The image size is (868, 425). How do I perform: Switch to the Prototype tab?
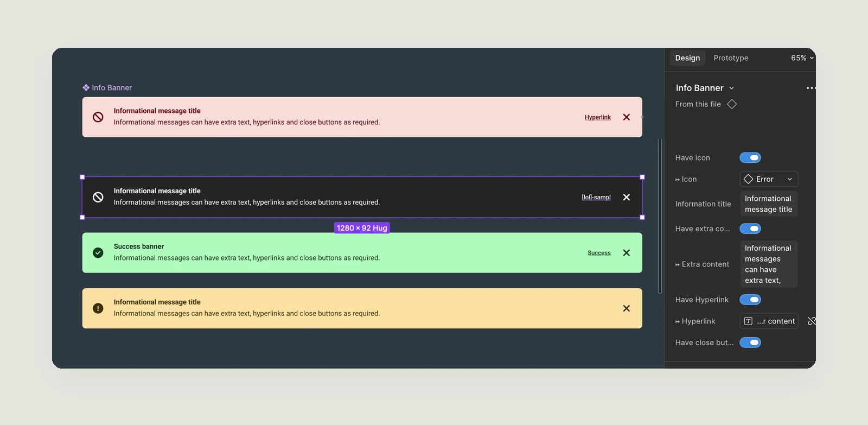coord(731,58)
